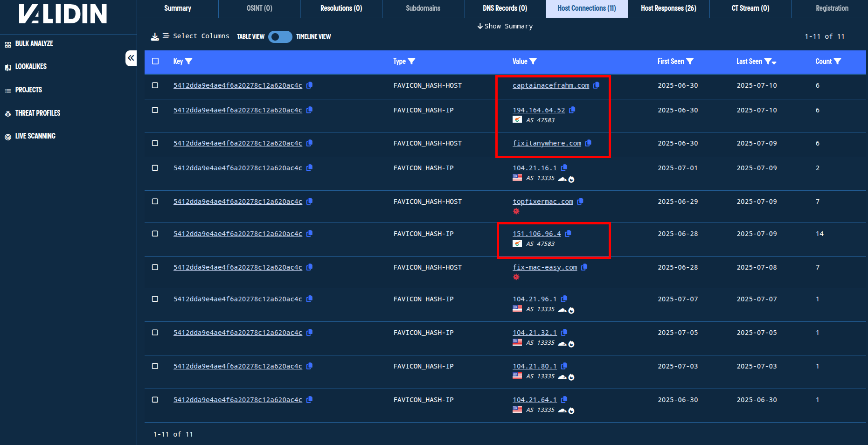Open the Value column filter
868x445 pixels.
[533, 61]
